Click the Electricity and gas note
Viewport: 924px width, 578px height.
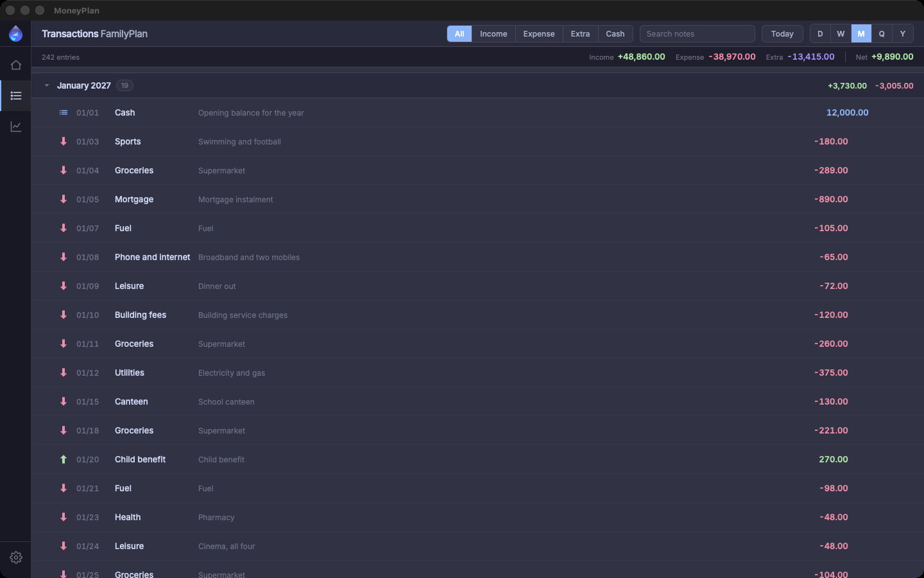pyautogui.click(x=232, y=373)
